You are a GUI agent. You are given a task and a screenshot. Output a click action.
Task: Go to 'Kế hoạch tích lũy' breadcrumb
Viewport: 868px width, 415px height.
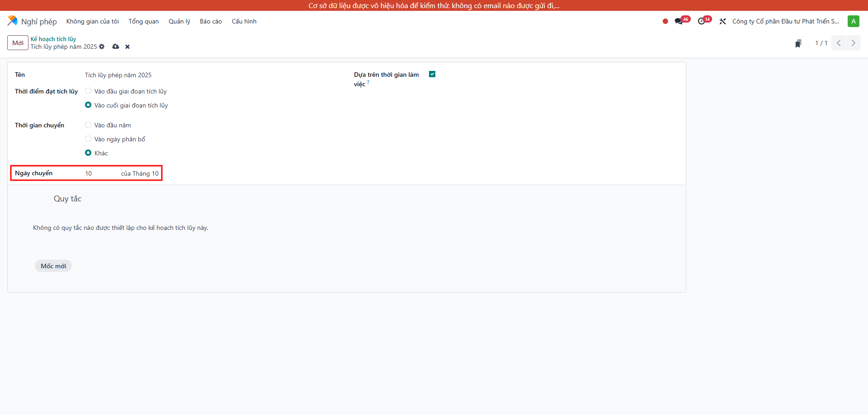53,39
